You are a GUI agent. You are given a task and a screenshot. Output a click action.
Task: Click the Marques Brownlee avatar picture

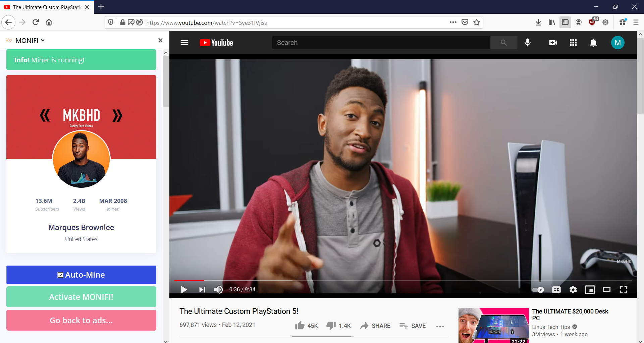(81, 159)
